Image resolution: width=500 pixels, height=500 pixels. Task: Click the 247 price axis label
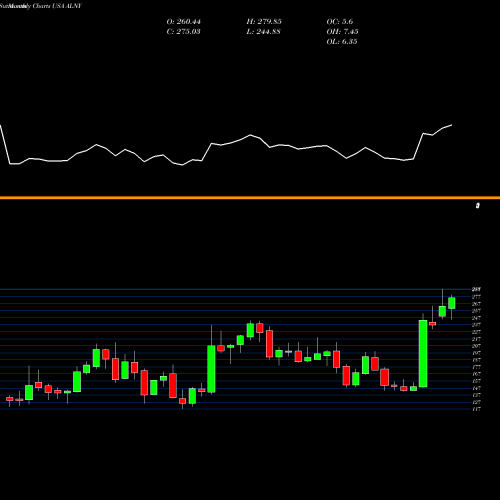(476, 318)
